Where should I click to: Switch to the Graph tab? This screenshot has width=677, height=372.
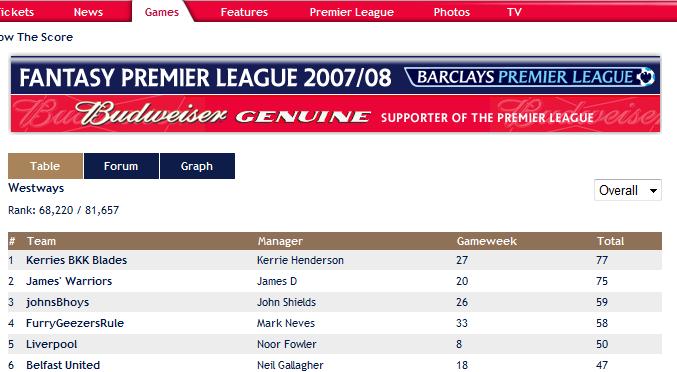197,166
